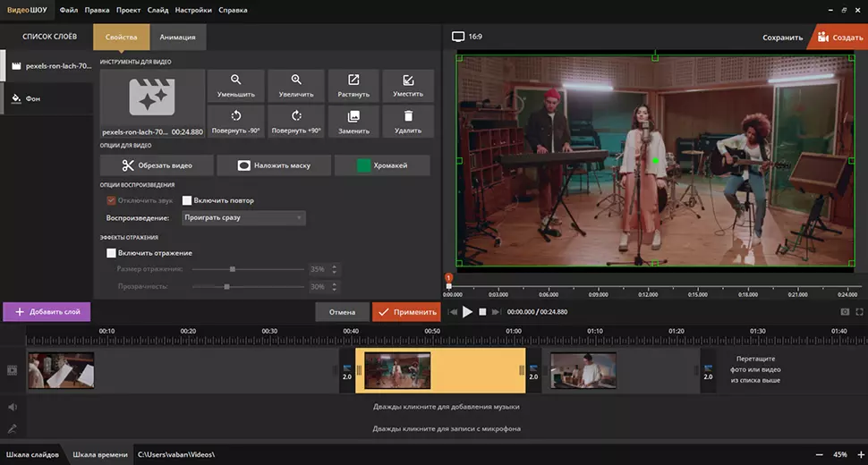
Task: Click the Уменьшить zoom-out tool
Action: pyautogui.click(x=236, y=85)
